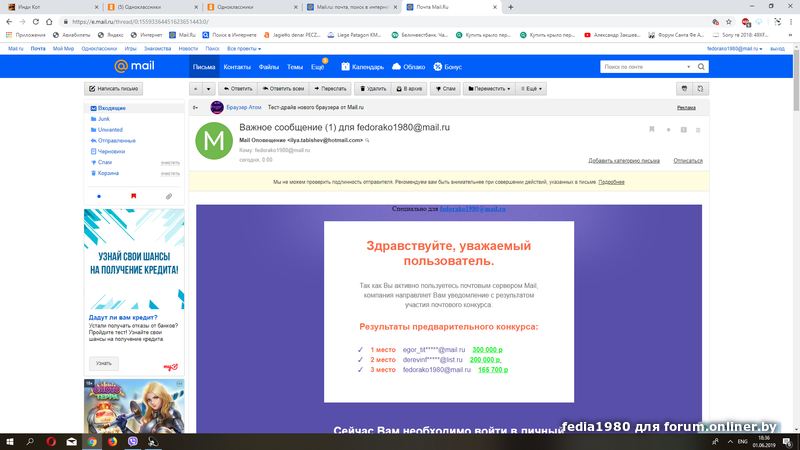This screenshot has width=800, height=450.
Task: Switch to the Одноклассники (5) browser tab
Action: coord(151,7)
